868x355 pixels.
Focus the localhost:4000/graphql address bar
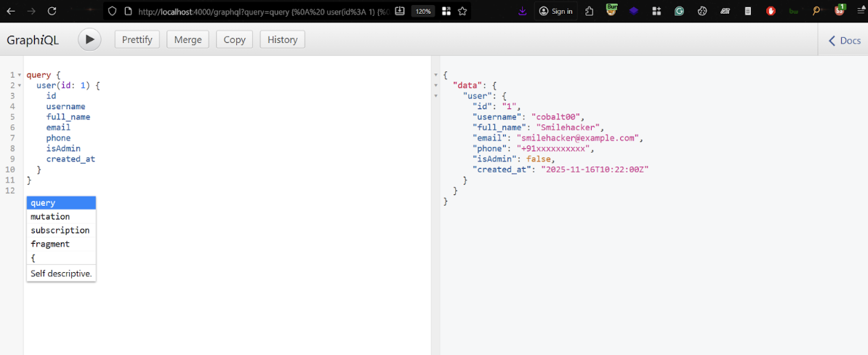click(x=263, y=11)
